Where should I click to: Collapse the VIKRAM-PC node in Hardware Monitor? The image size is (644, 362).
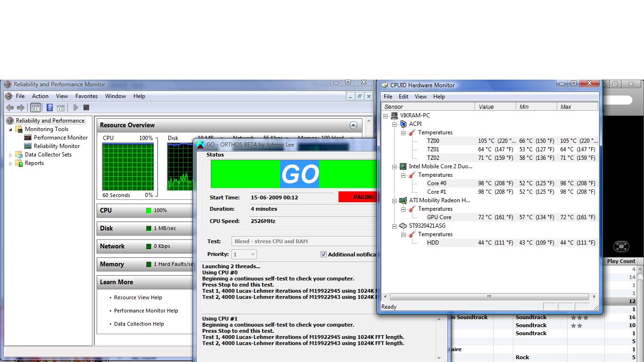click(x=385, y=115)
